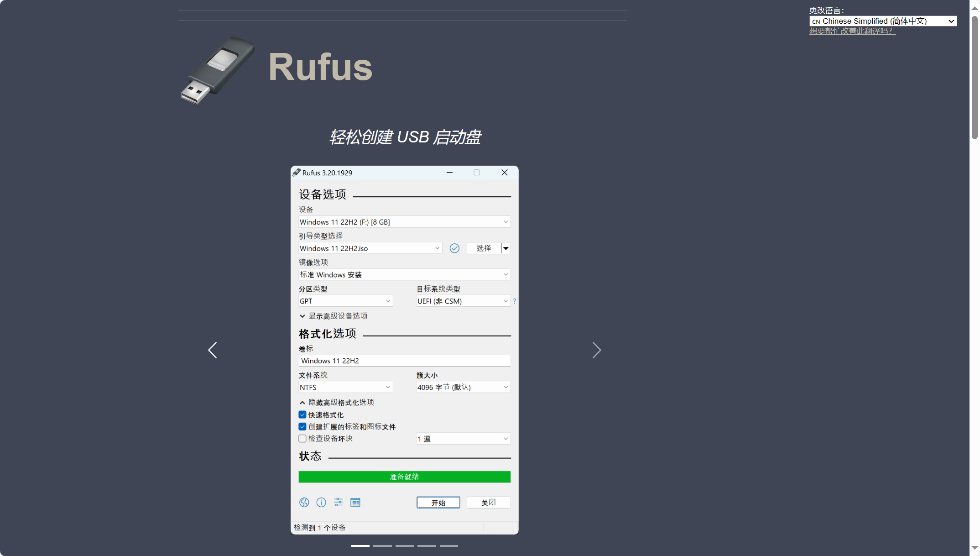Click the green 准备就绪 progress bar
Image resolution: width=980 pixels, height=556 pixels.
405,477
